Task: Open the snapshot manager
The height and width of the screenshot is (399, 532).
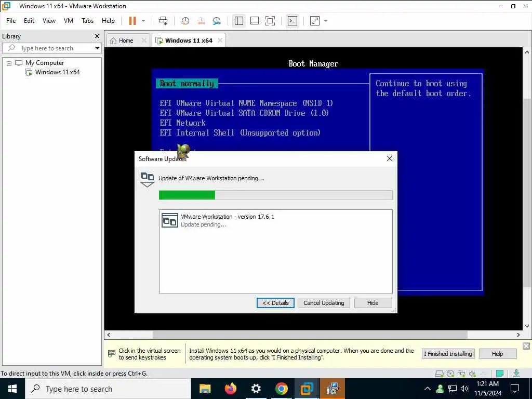Action: click(217, 21)
